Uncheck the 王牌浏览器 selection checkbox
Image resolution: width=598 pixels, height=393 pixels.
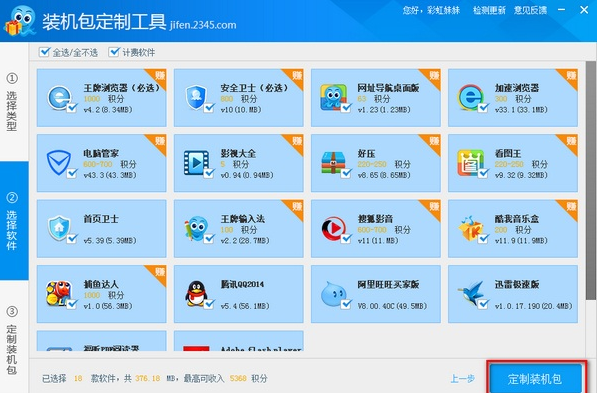[x=72, y=108]
